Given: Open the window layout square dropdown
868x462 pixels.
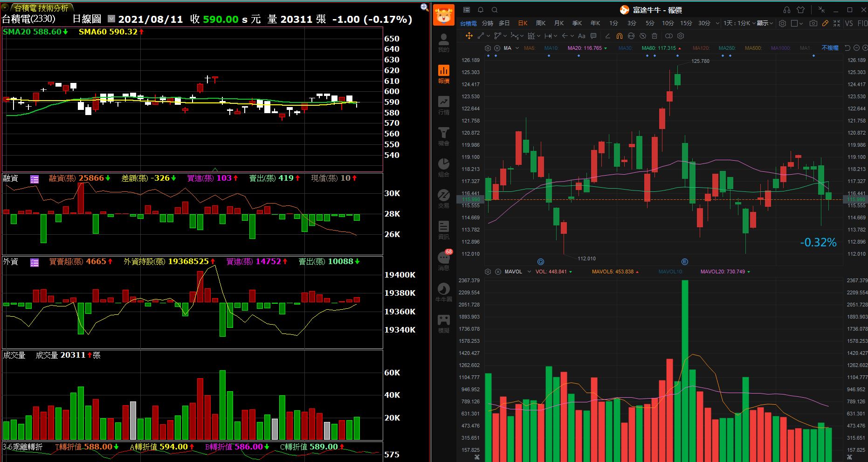Looking at the screenshot, I should pos(797,23).
